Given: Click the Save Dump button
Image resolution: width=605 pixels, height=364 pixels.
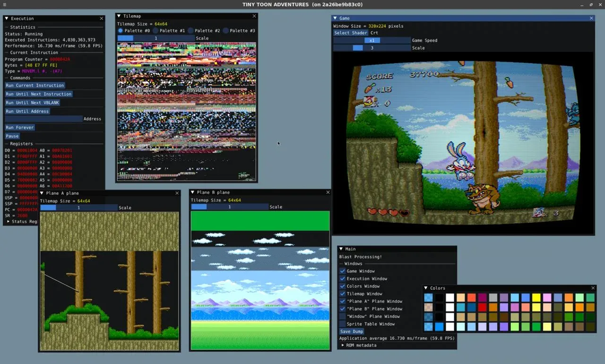Looking at the screenshot, I should [x=352, y=331].
